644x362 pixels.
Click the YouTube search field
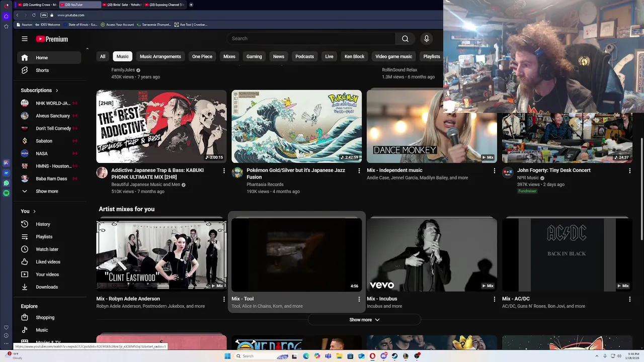(x=311, y=39)
